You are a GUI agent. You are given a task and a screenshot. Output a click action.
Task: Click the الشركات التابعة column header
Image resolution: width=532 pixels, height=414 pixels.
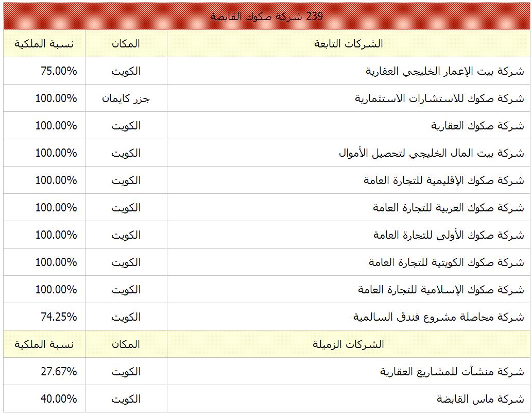(x=349, y=44)
